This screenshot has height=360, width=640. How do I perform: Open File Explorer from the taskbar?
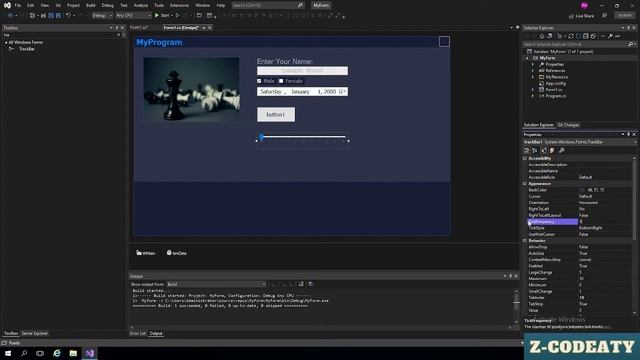[73, 353]
